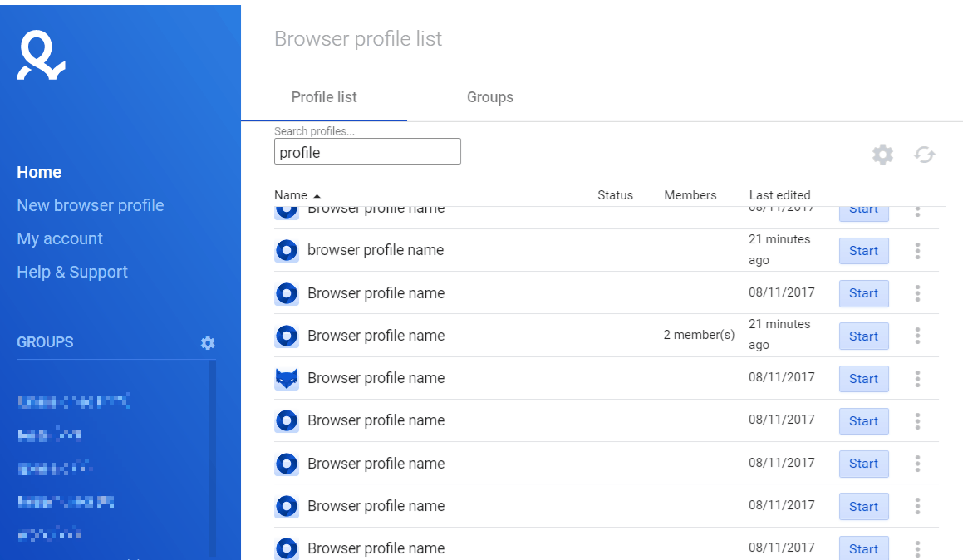This screenshot has height=560, width=963.
Task: Click the Multilogin logo in the sidebar
Action: coord(41,56)
